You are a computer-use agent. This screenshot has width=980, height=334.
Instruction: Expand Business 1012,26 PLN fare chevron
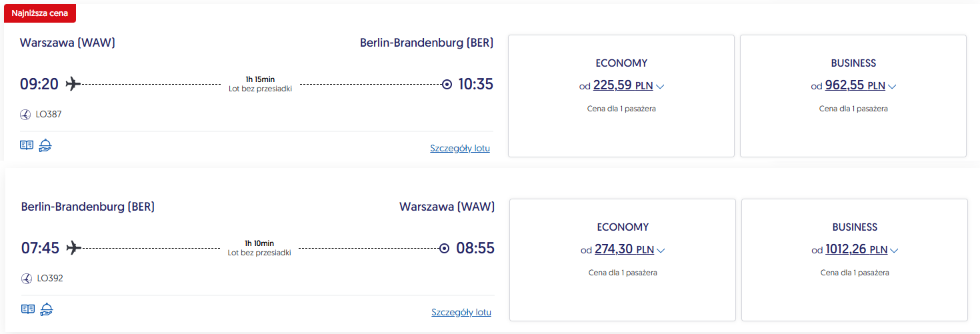[x=894, y=251]
